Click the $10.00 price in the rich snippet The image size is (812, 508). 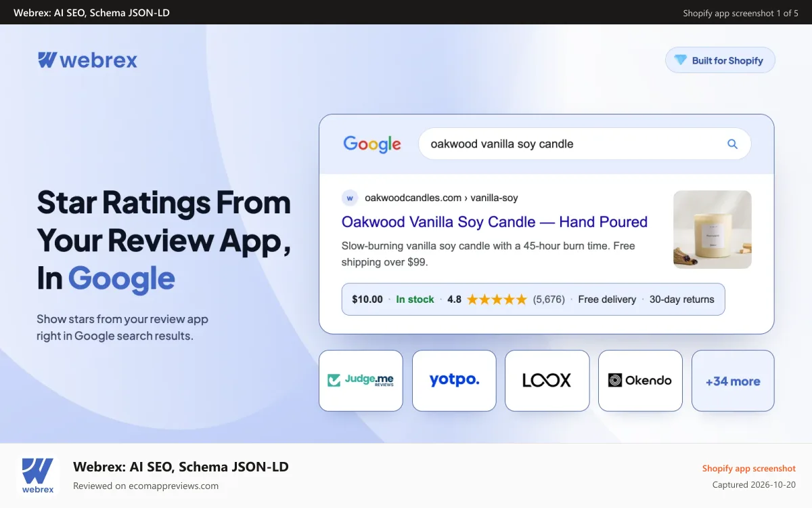click(x=367, y=299)
